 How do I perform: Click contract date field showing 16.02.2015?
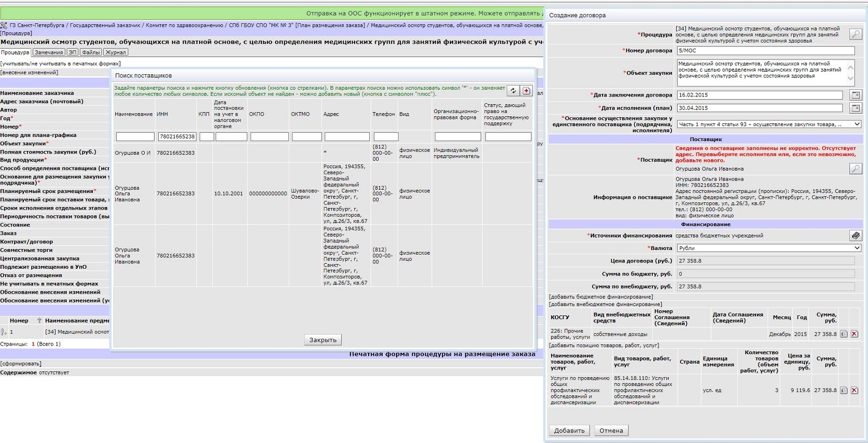click(x=760, y=95)
